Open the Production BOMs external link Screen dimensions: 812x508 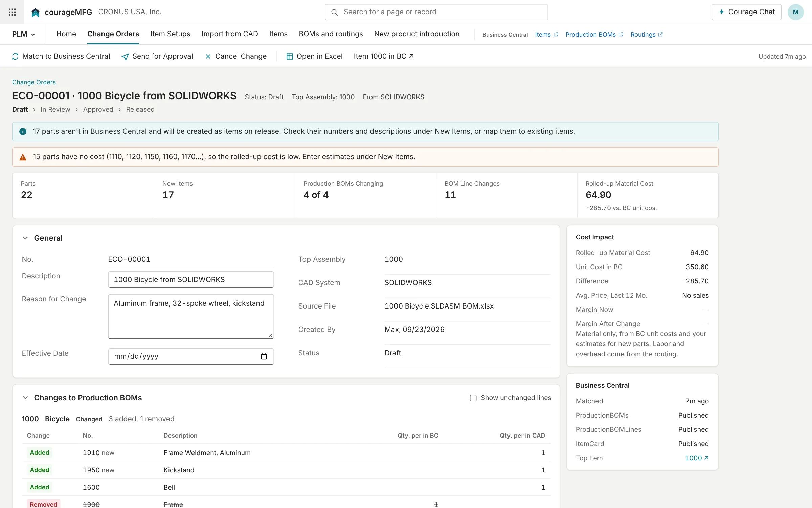[x=594, y=35]
